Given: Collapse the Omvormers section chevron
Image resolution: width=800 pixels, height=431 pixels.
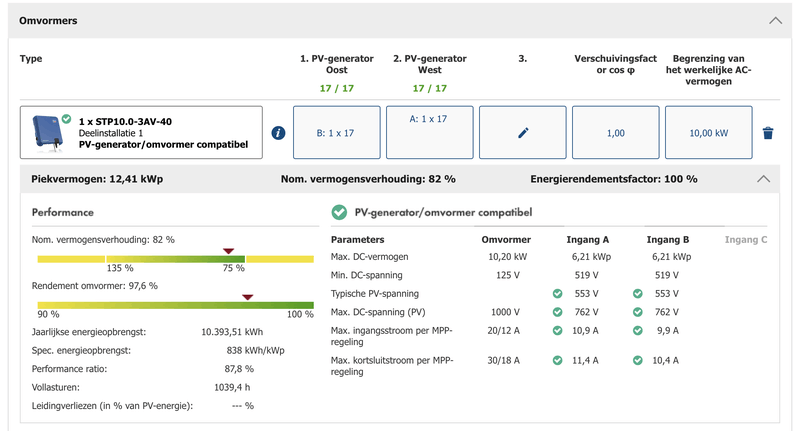Looking at the screenshot, I should 775,20.
